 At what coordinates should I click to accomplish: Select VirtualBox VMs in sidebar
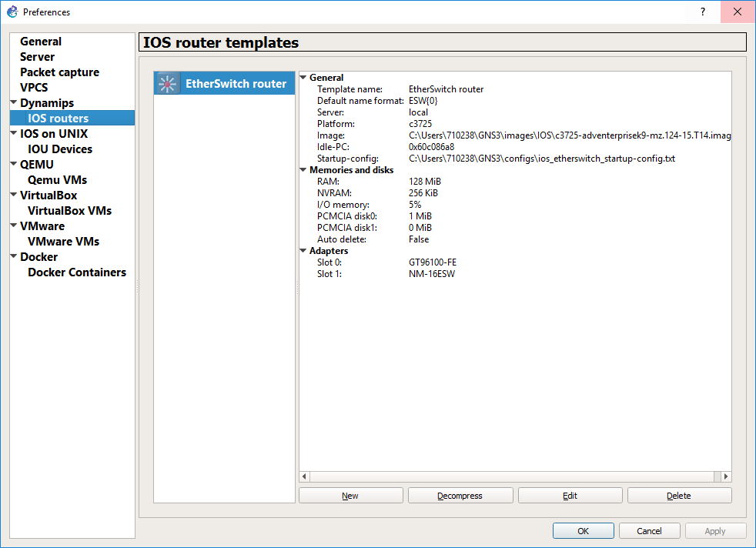[x=69, y=211]
